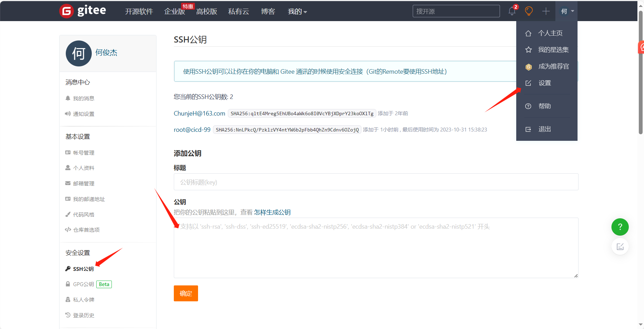Click the logout icon beside 退出
This screenshot has width=644, height=329.
pos(528,129)
